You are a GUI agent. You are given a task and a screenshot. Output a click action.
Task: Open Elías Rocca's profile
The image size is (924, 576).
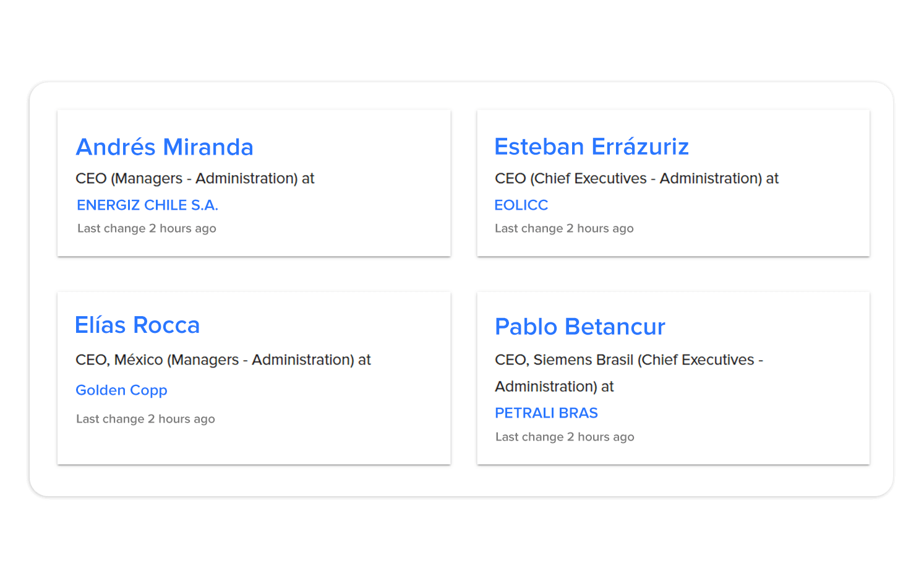click(137, 325)
